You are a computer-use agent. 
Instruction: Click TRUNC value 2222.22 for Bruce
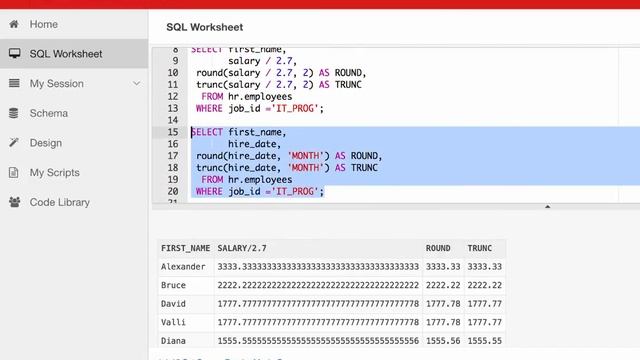coord(484,285)
